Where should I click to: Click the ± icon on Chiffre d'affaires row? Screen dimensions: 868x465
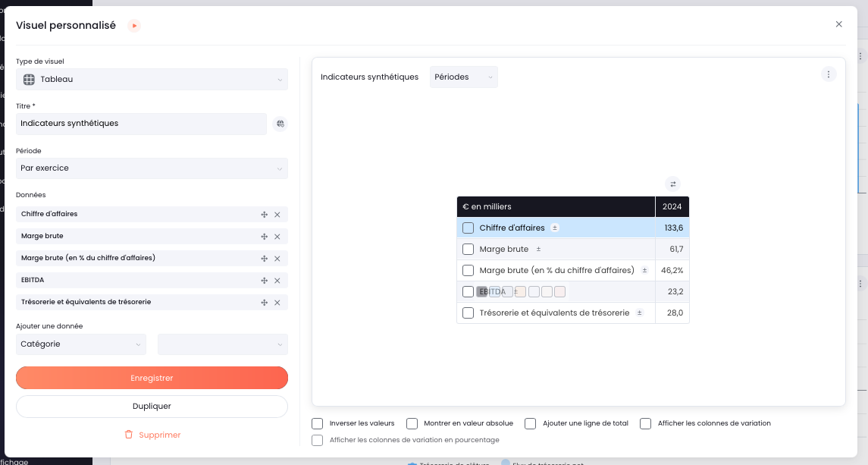(x=555, y=228)
